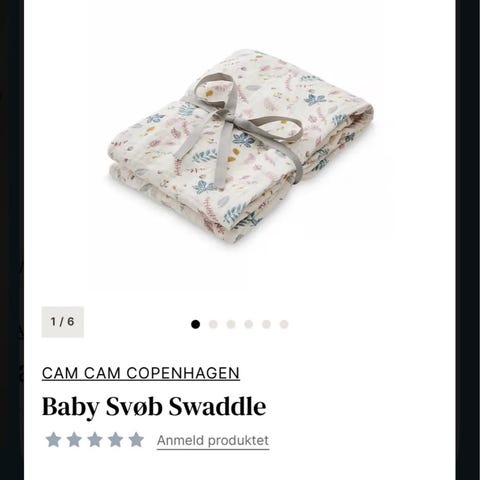Click the dark right margin outside the product card
Image resolution: width=480 pixels, height=480 pixels.
[468, 240]
